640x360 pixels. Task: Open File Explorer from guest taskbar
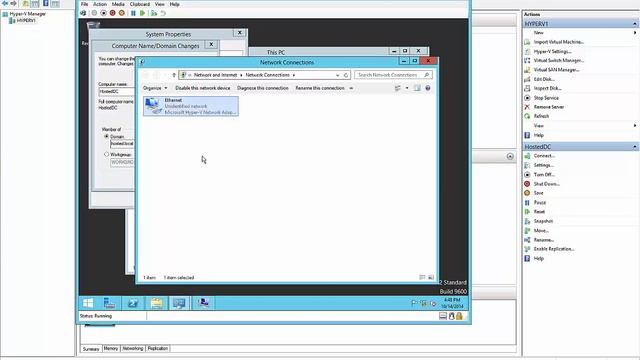156,303
